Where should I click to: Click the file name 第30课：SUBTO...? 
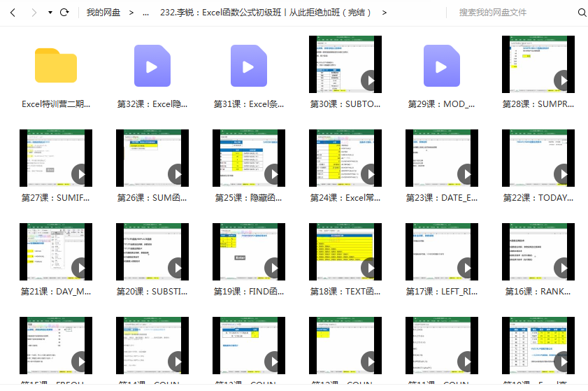pyautogui.click(x=345, y=104)
